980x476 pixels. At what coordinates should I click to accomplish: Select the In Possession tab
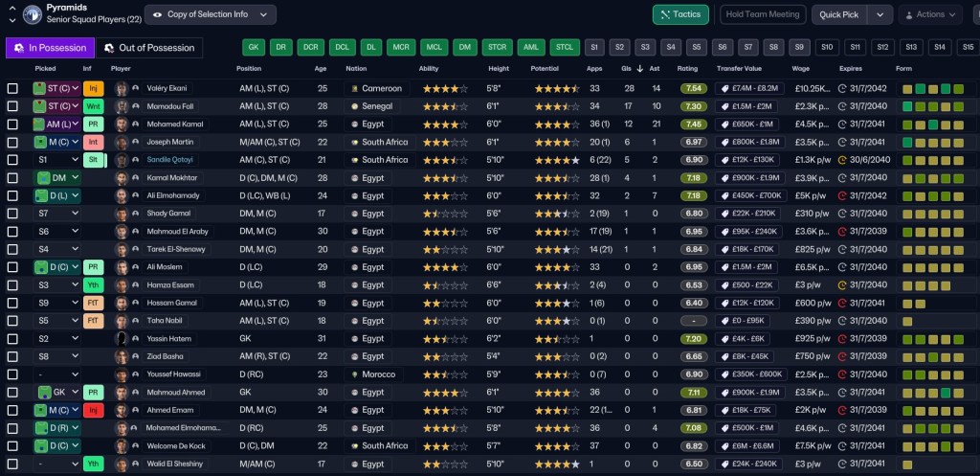pyautogui.click(x=50, y=48)
